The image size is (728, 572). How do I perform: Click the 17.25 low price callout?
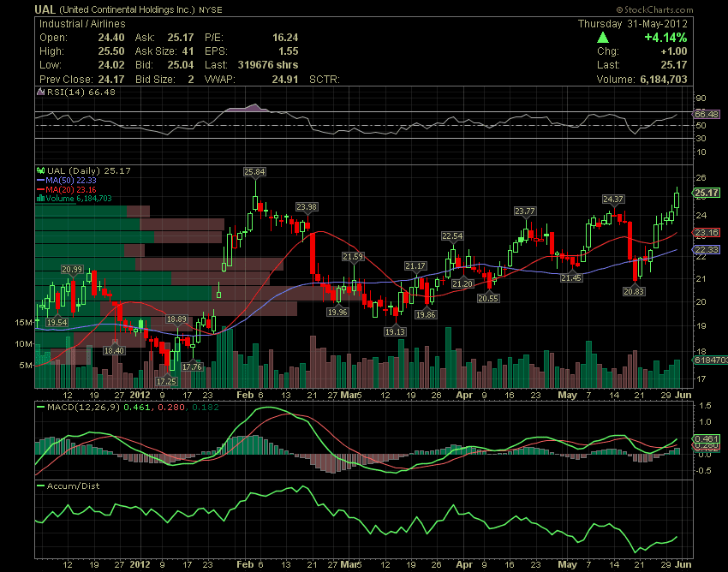[x=166, y=381]
